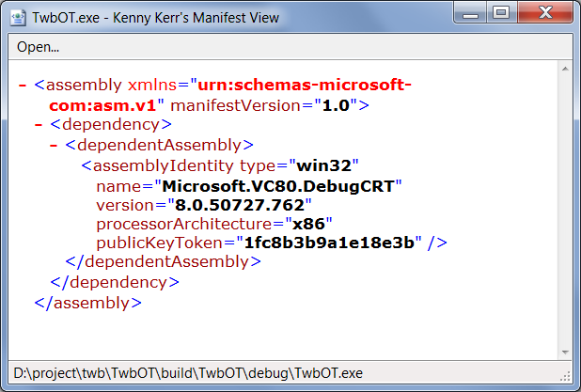Click the version value 8.0.50727.762
This screenshot has height=392, width=581.
[x=240, y=205]
